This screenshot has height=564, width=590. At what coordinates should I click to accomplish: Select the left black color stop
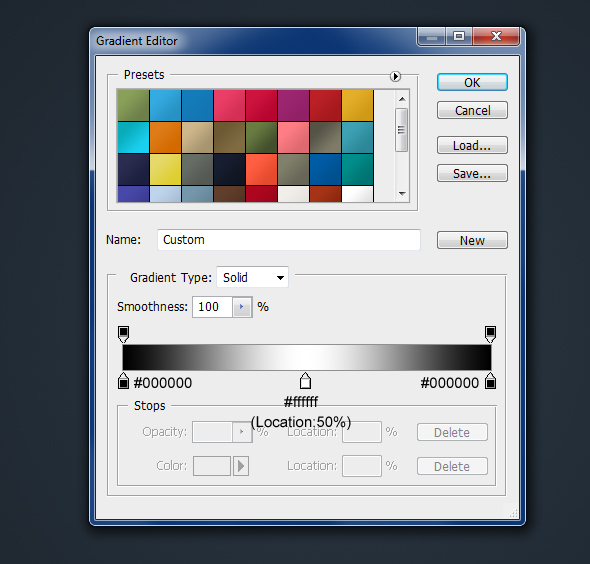tap(123, 380)
